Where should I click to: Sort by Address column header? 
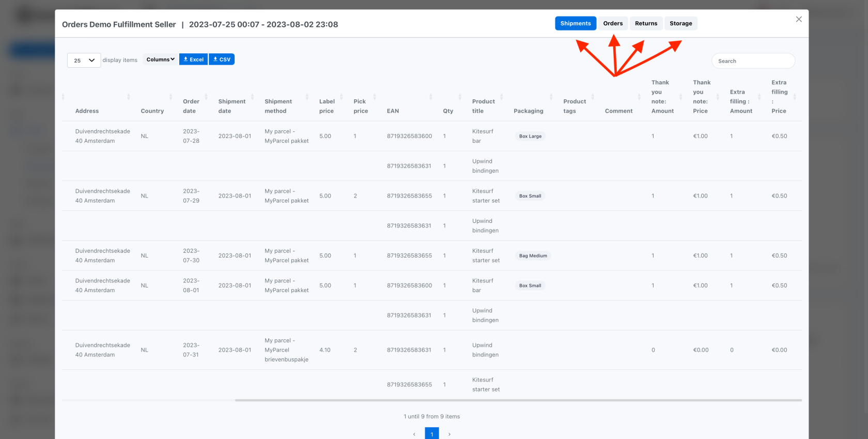pyautogui.click(x=87, y=111)
